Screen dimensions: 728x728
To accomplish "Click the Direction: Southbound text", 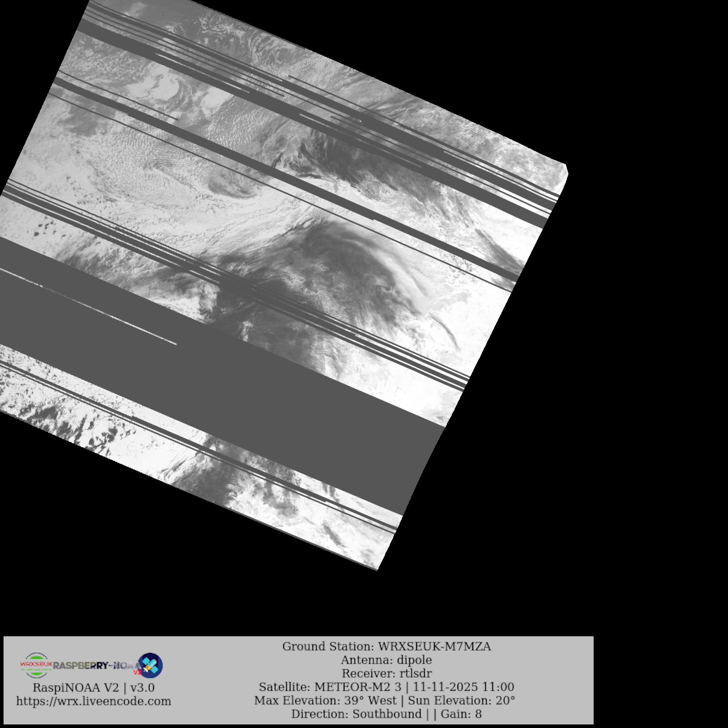I will (356, 714).
